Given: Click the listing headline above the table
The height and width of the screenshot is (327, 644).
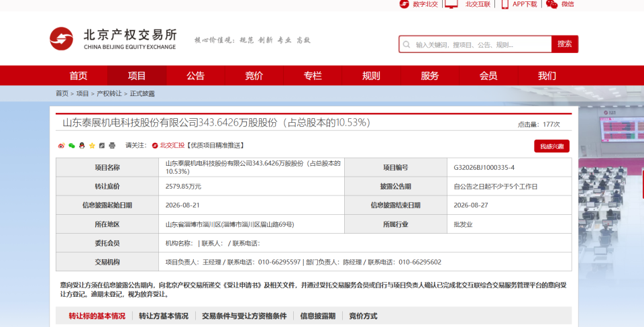Looking at the screenshot, I should click(x=217, y=123).
